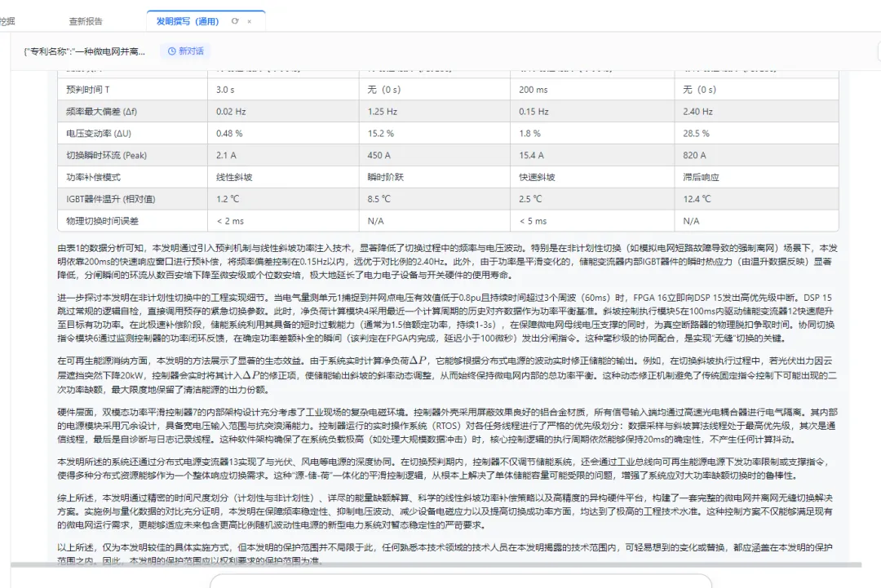Close the 发明撰写 (通用) tab
Image resolution: width=881 pixels, height=588 pixels.
click(x=250, y=21)
